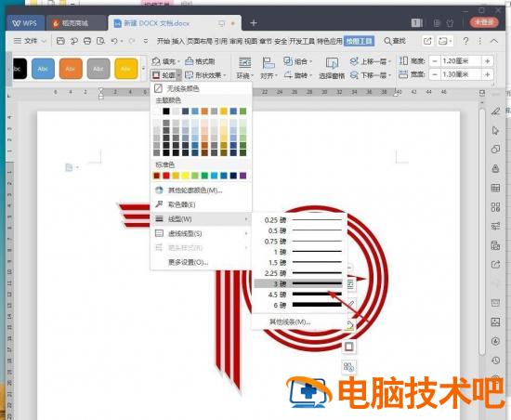Image resolution: width=511 pixels, height=420 pixels.
Task: Open the 查找 search tool
Action: 395,41
